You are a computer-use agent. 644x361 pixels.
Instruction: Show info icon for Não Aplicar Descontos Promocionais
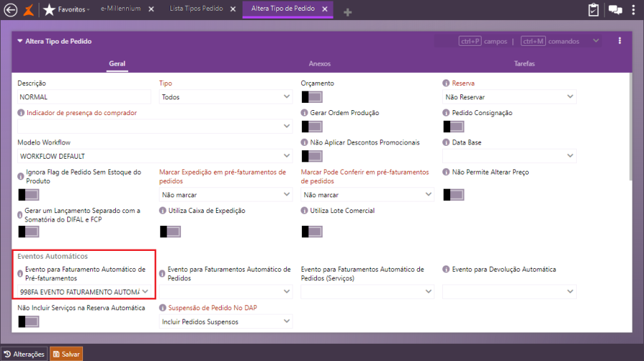[x=304, y=142]
